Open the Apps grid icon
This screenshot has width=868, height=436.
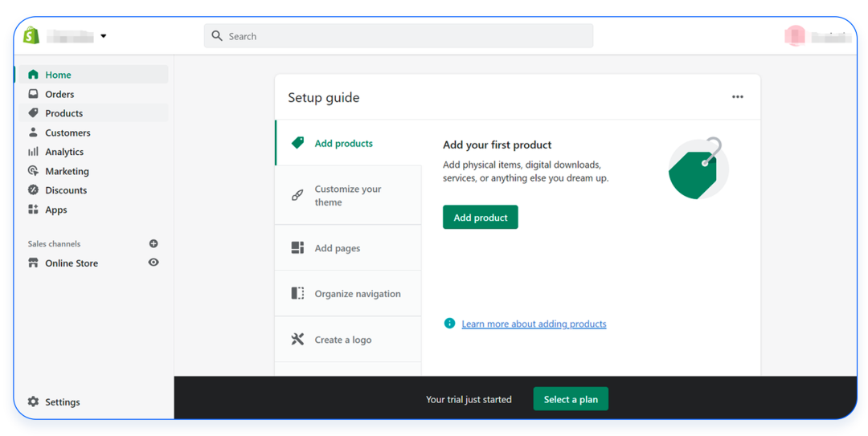(x=33, y=210)
